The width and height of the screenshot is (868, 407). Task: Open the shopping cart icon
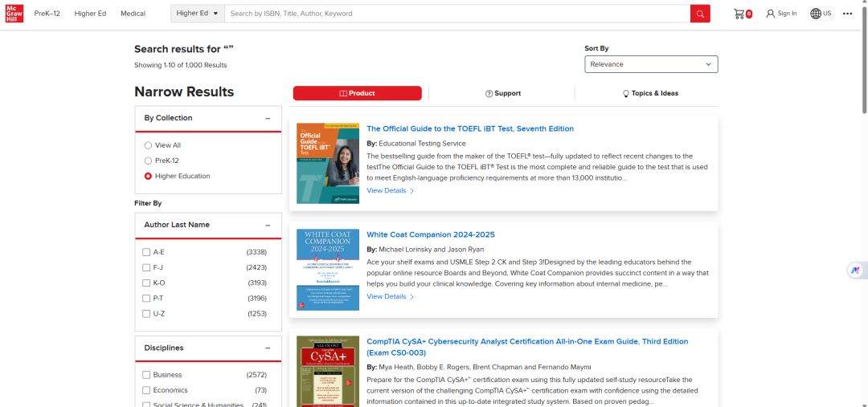pyautogui.click(x=739, y=14)
